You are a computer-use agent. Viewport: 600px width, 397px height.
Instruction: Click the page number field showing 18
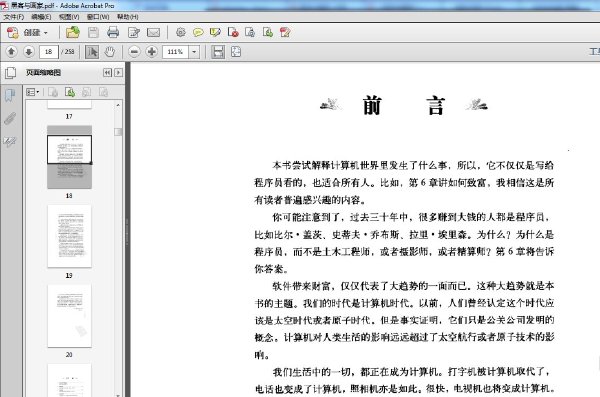(x=49, y=52)
